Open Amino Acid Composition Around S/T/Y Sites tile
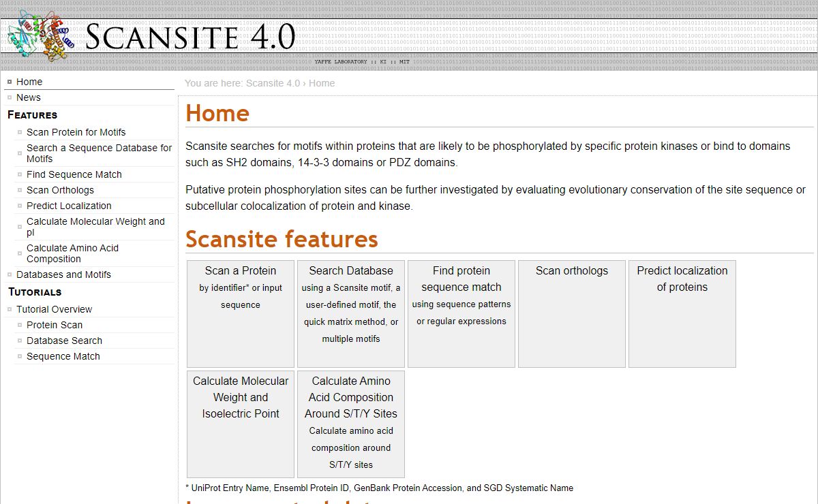818x504 pixels. tap(351, 424)
